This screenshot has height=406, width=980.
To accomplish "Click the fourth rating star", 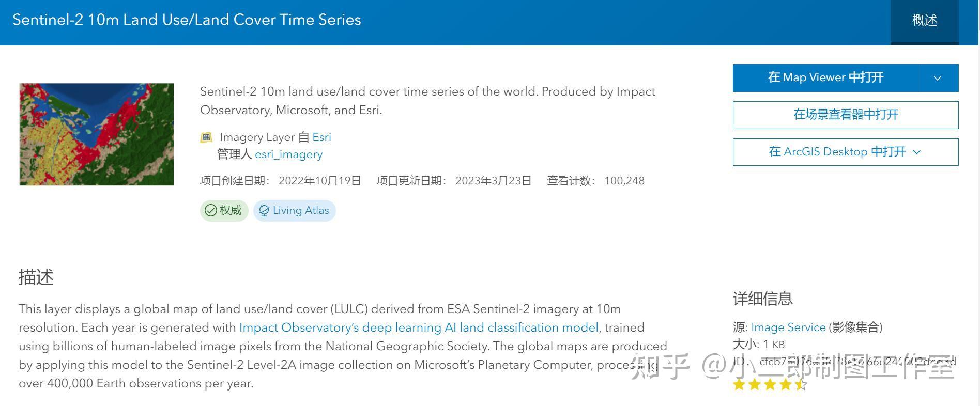I will click(x=786, y=384).
